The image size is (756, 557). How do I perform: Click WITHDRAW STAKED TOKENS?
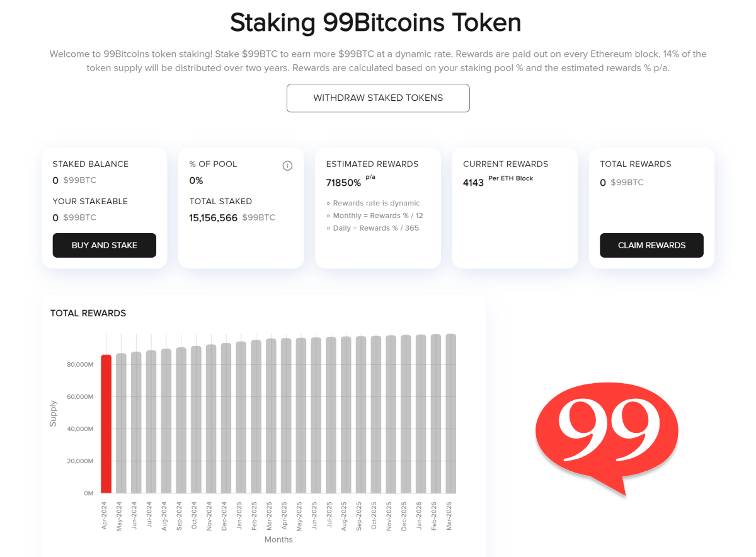[378, 98]
